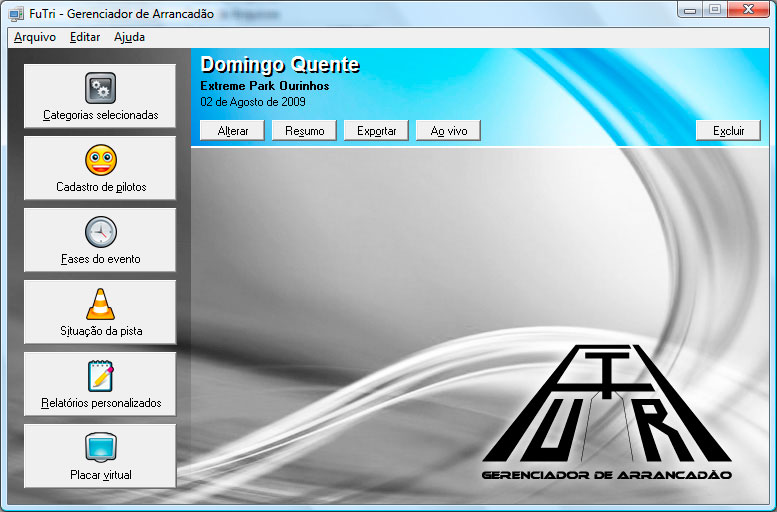Click the Extreme Park Ourinhos location text
Image resolution: width=777 pixels, height=512 pixels.
pos(264,86)
